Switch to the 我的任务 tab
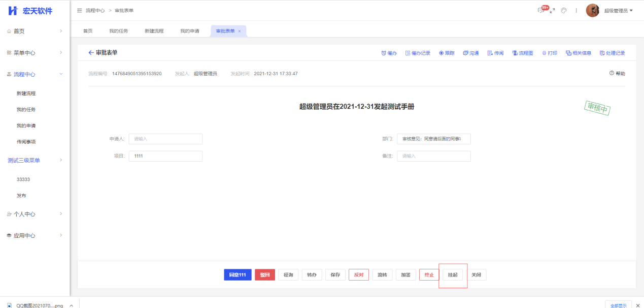644x308 pixels. (118, 31)
